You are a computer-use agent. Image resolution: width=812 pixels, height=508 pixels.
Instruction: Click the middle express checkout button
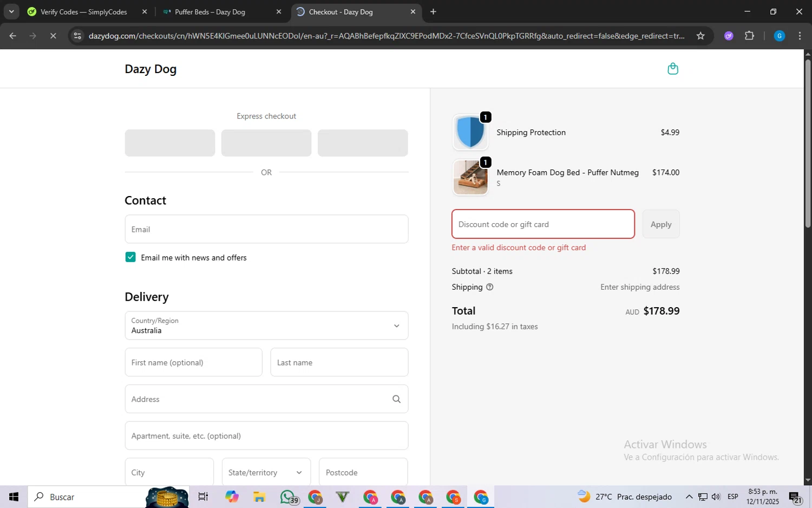(266, 143)
